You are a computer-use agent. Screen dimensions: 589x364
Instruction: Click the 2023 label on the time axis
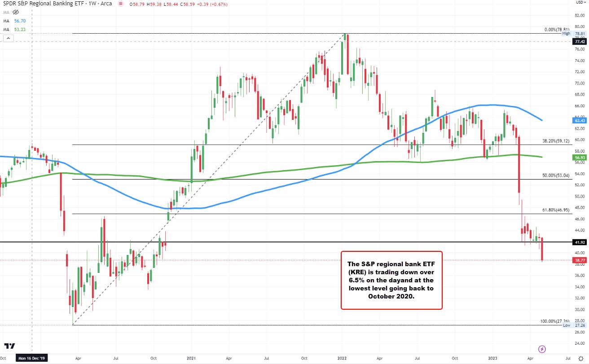(492, 359)
